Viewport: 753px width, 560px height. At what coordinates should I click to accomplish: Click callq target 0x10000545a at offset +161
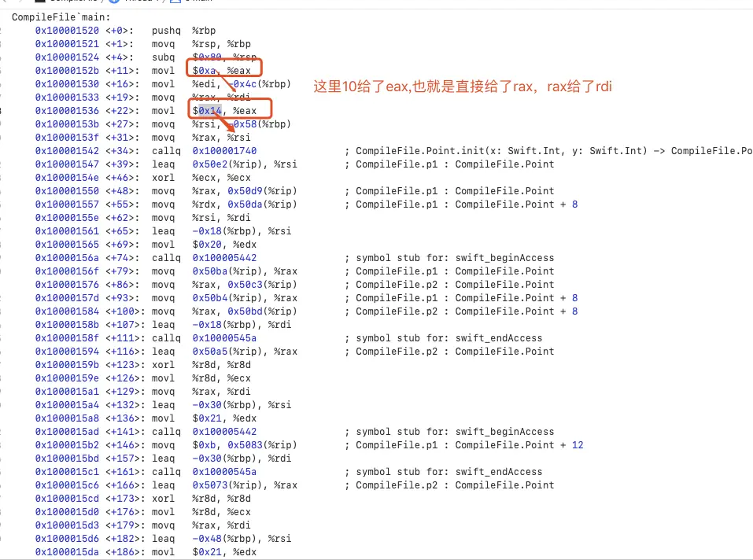point(224,472)
